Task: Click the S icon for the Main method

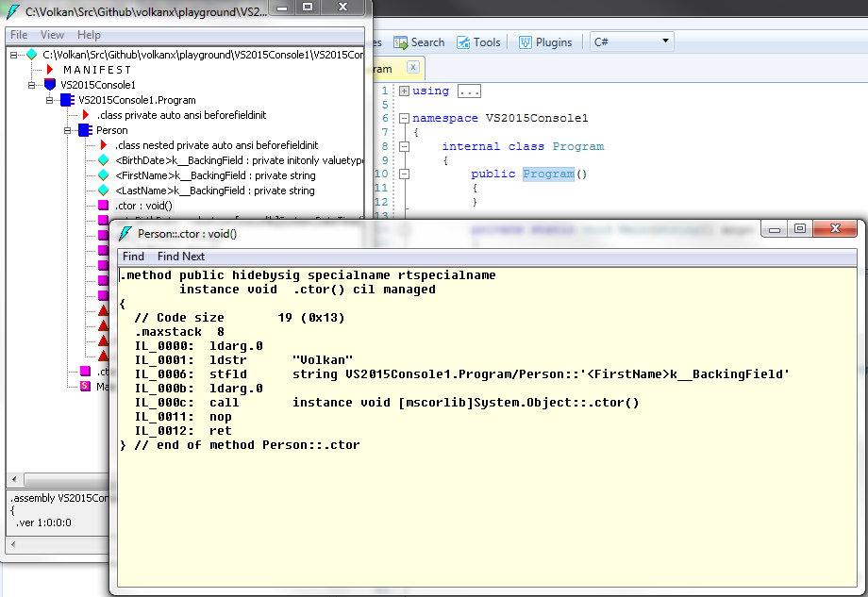Action: click(x=85, y=387)
